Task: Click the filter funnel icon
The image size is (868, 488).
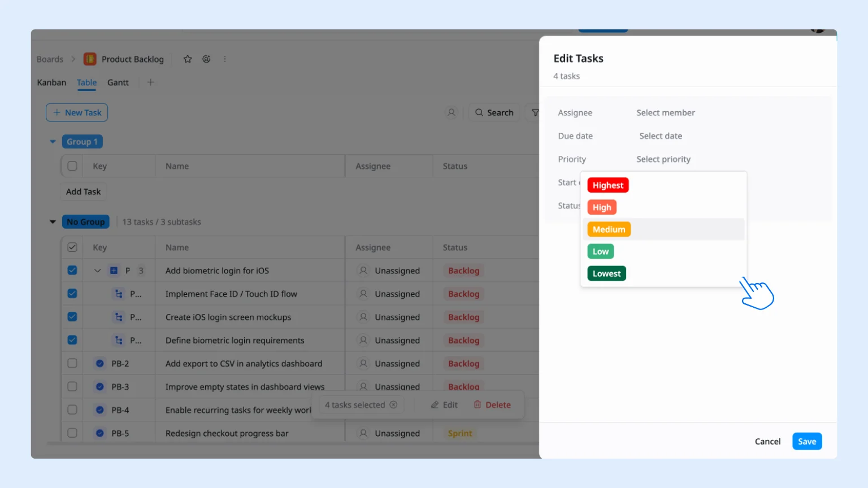Action: (x=535, y=112)
